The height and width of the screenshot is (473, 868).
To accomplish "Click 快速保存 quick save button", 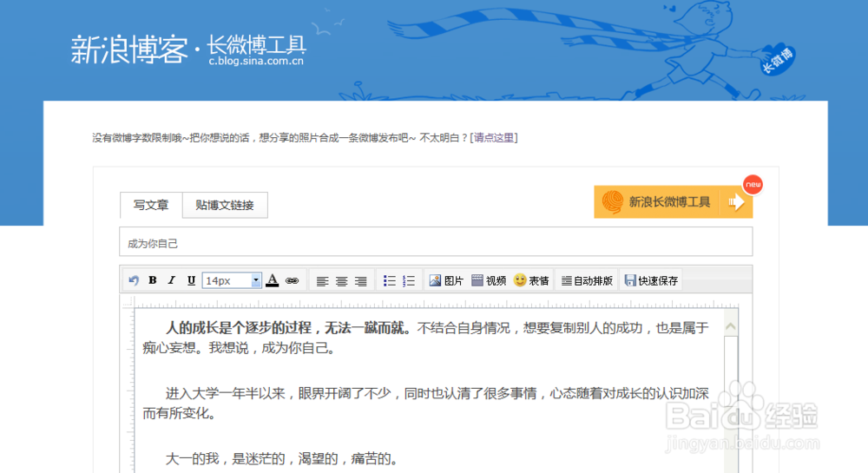I will click(x=652, y=281).
